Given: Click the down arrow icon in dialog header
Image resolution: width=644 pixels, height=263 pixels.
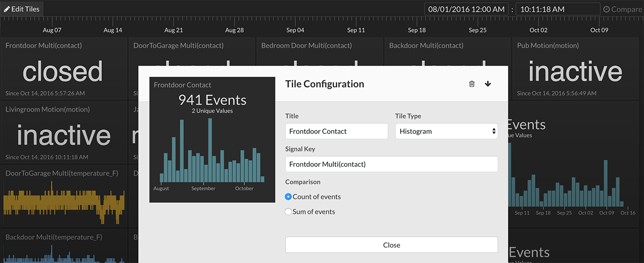Looking at the screenshot, I should coord(488,84).
